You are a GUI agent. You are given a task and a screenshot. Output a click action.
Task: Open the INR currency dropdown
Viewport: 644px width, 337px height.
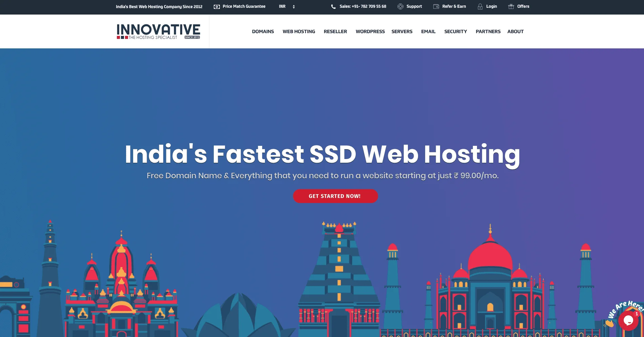pos(287,6)
